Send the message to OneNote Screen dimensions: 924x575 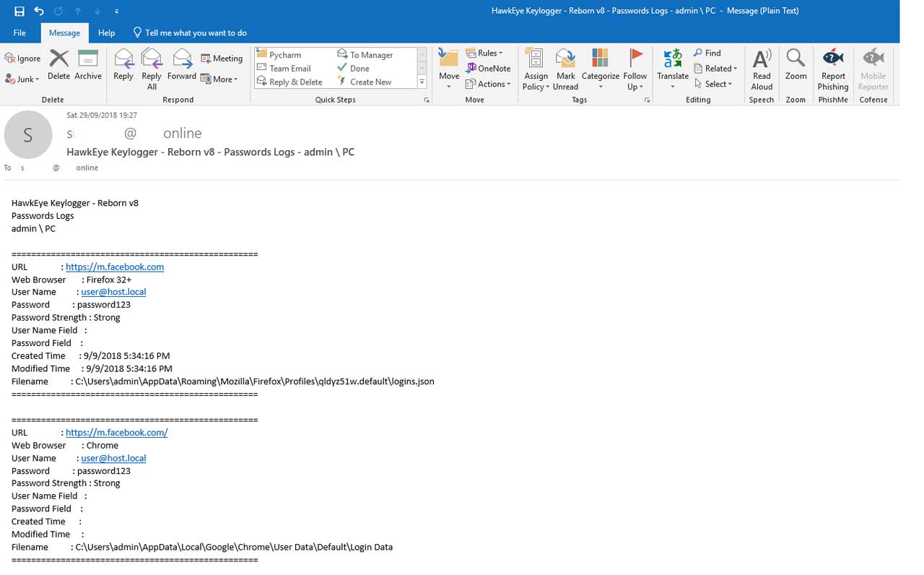click(x=488, y=69)
